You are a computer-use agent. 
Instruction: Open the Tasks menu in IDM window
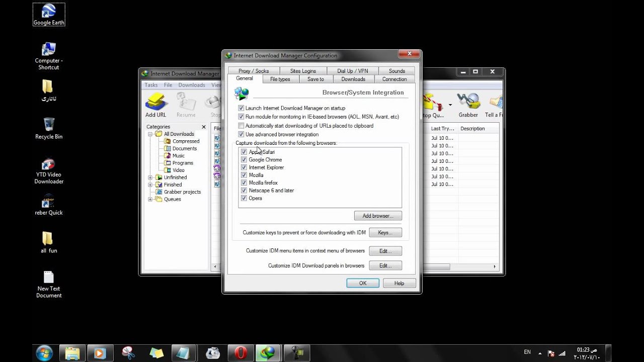pos(151,85)
